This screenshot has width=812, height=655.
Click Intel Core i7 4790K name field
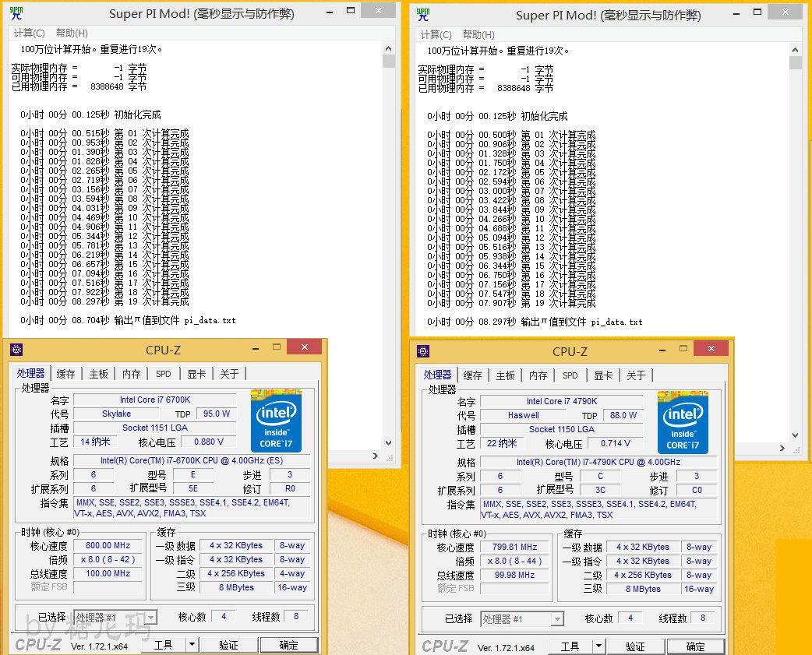(562, 401)
